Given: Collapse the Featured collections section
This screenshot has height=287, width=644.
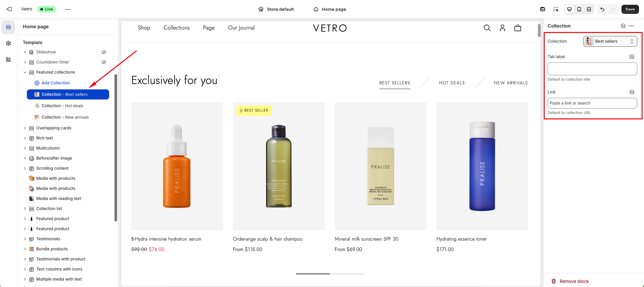Looking at the screenshot, I should point(25,72).
